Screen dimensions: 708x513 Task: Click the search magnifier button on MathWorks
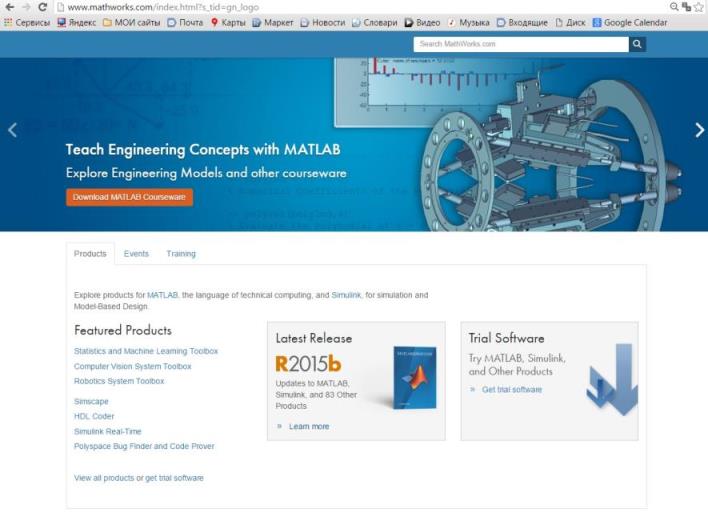pyautogui.click(x=637, y=44)
